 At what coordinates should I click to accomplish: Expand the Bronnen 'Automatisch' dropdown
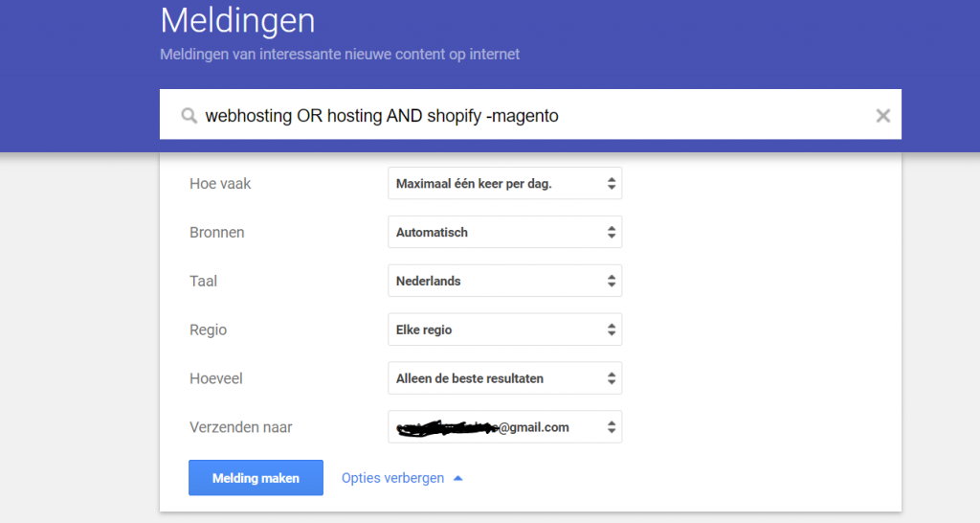[x=504, y=232]
